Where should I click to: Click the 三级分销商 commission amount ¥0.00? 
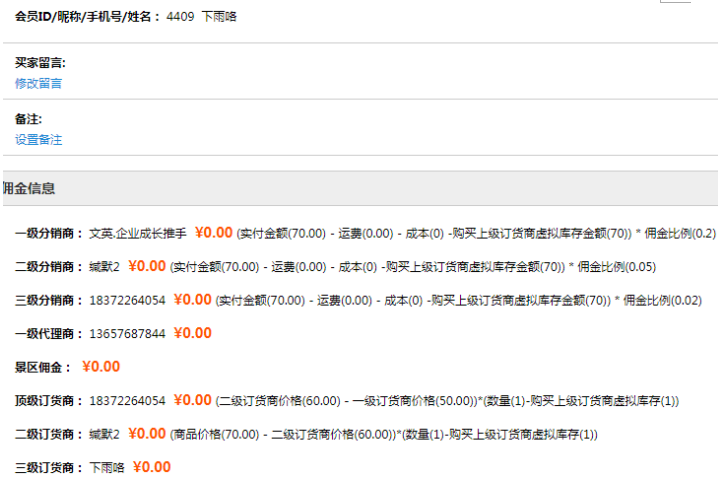(192, 299)
